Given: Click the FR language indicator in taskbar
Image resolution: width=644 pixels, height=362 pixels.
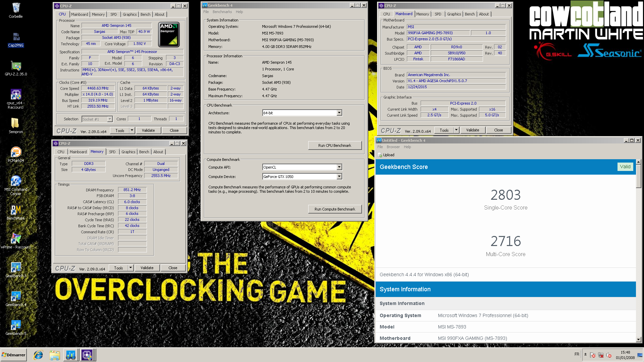Looking at the screenshot, I should 577,354.
